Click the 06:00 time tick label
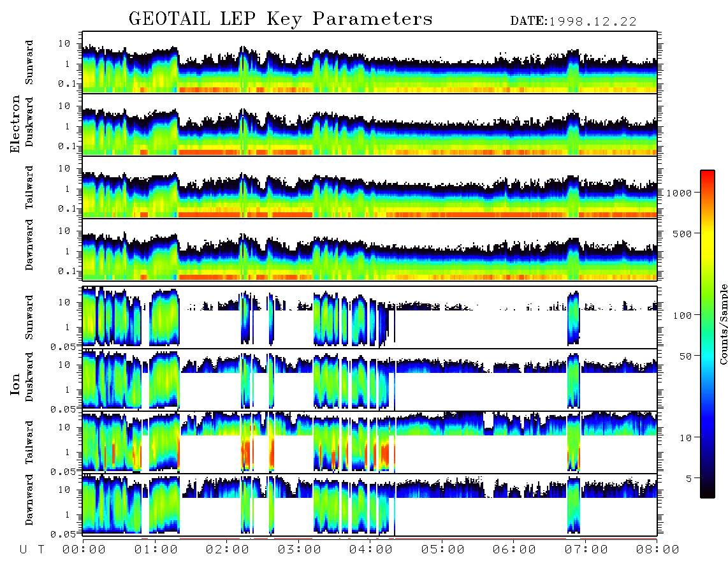 [514, 550]
